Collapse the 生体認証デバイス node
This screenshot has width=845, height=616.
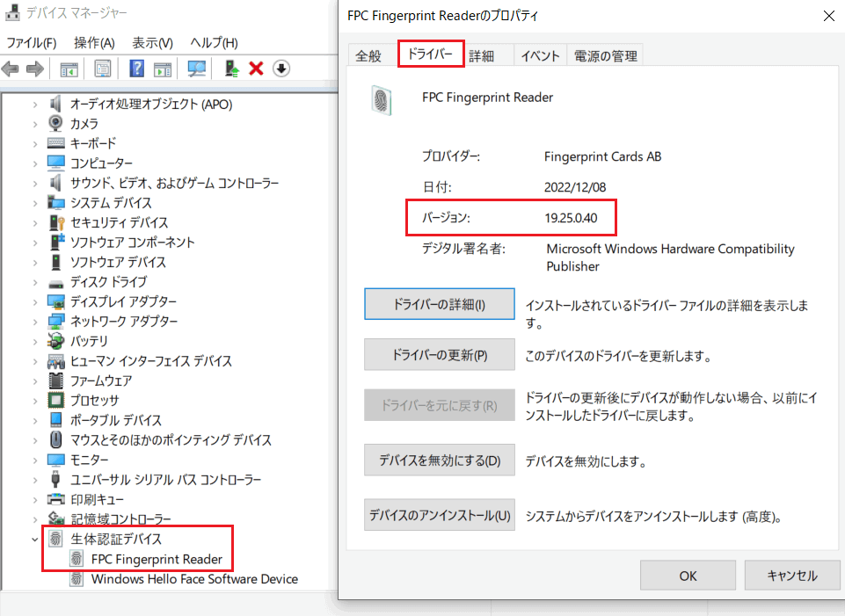(35, 539)
